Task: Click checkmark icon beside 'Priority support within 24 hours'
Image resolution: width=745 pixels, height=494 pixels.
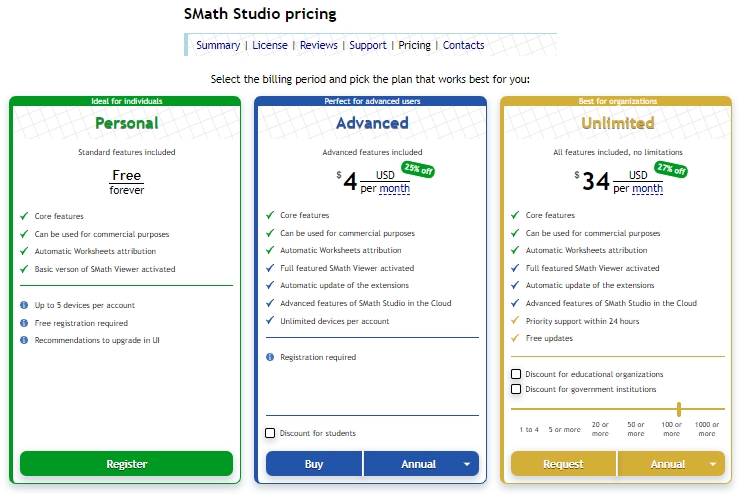Action: pos(515,321)
